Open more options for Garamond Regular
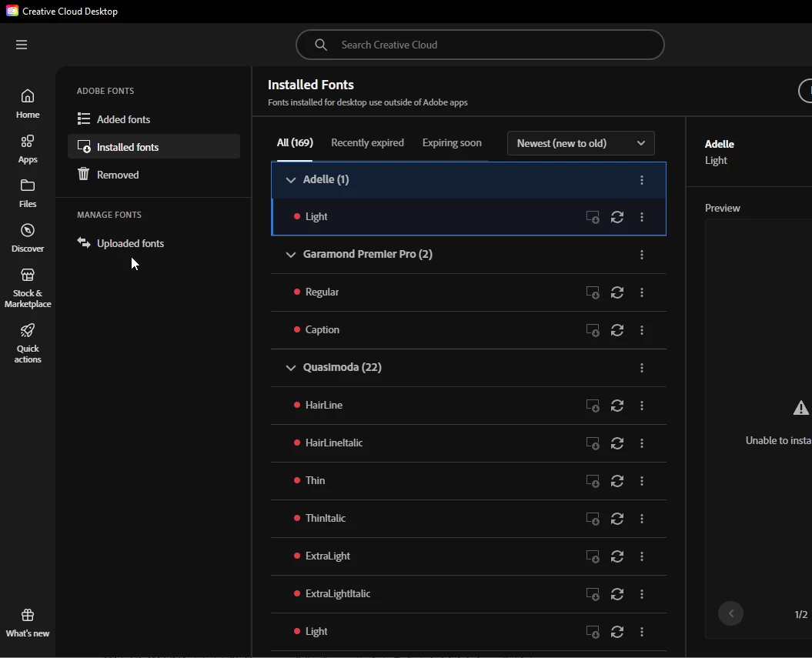The width and height of the screenshot is (812, 658). (x=642, y=292)
